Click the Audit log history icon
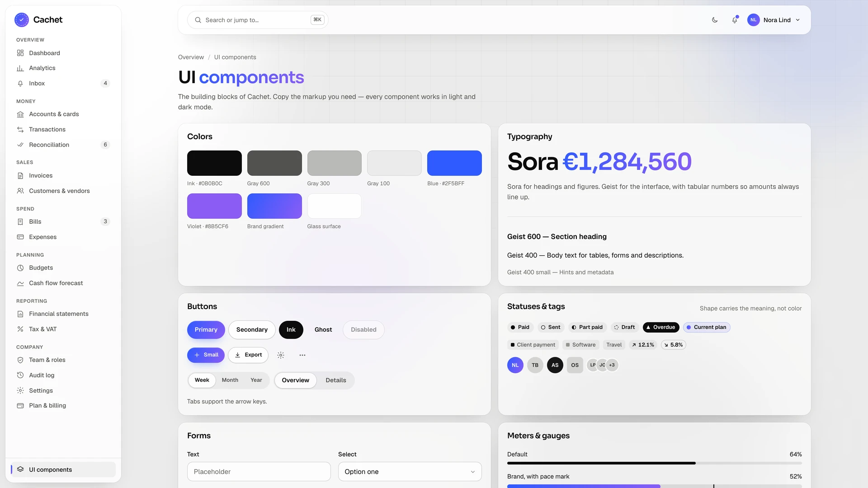The height and width of the screenshot is (488, 868). (20, 375)
